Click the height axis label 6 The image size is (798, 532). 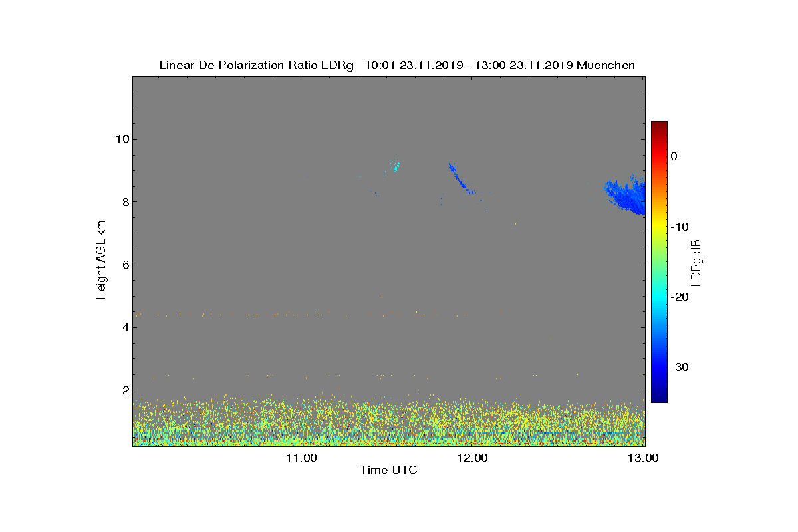pos(125,265)
